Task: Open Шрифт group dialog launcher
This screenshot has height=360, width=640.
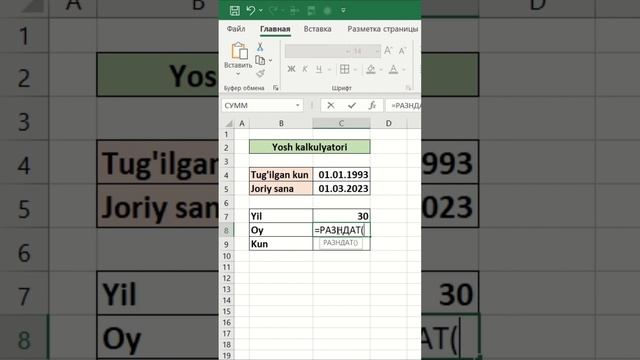Action: [x=408, y=88]
